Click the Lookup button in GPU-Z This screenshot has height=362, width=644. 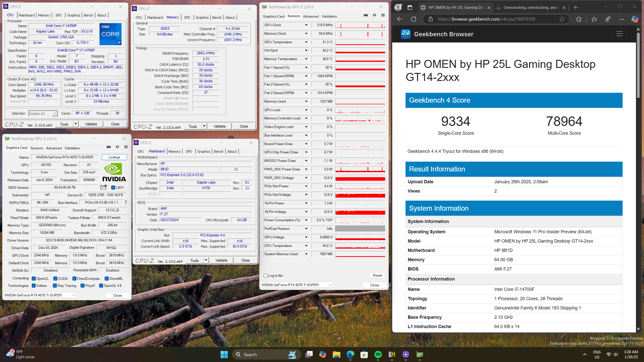tap(114, 157)
